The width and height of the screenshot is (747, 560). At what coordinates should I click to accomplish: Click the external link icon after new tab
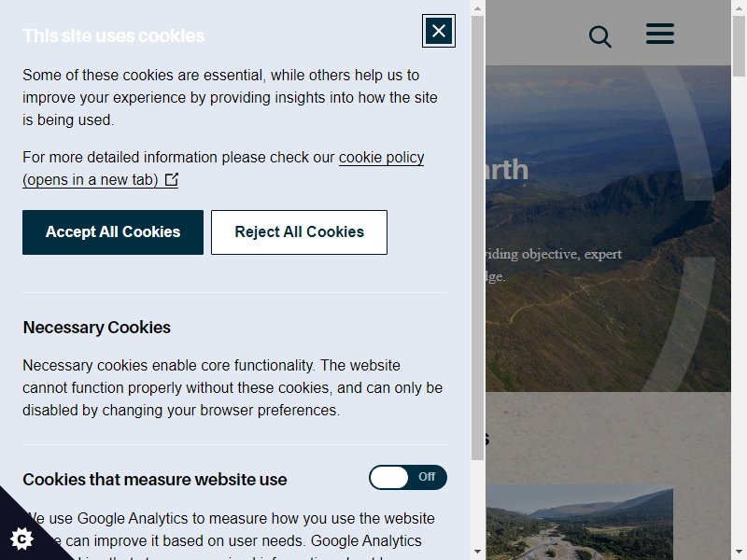[x=172, y=179]
